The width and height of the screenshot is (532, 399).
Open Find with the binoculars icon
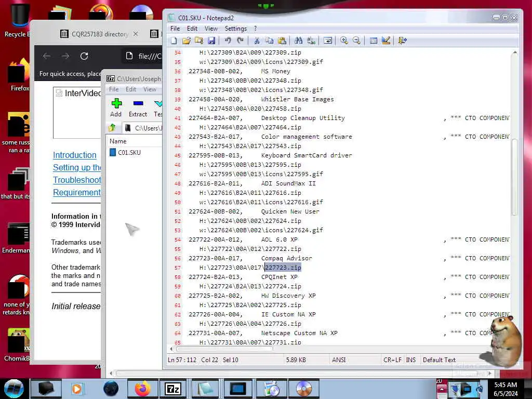click(x=299, y=41)
